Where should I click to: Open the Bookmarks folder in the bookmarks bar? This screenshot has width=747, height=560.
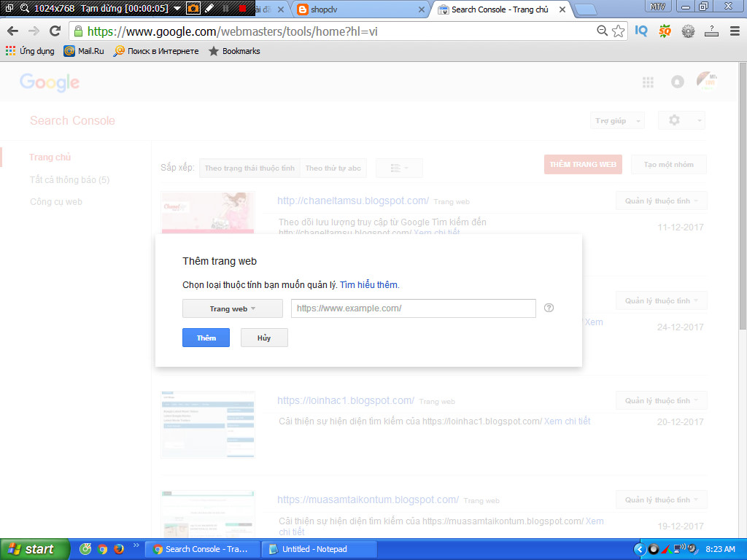(234, 51)
